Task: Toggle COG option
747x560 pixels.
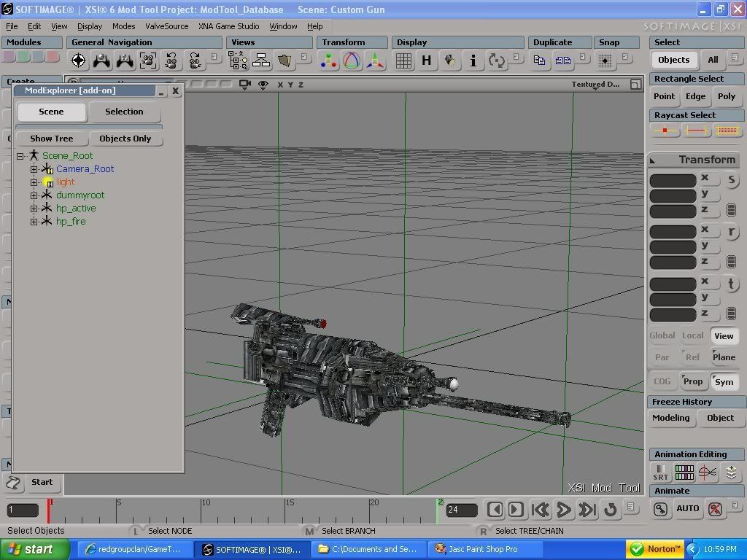Action: click(662, 381)
